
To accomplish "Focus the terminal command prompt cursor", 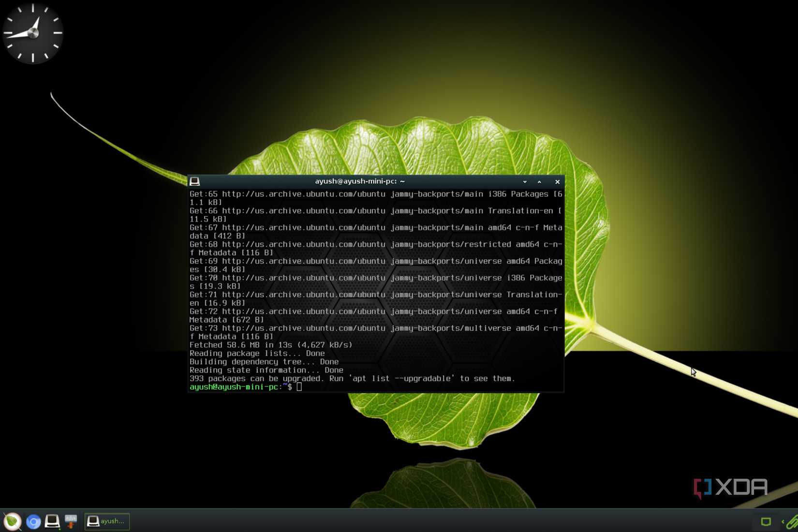I will (x=299, y=387).
